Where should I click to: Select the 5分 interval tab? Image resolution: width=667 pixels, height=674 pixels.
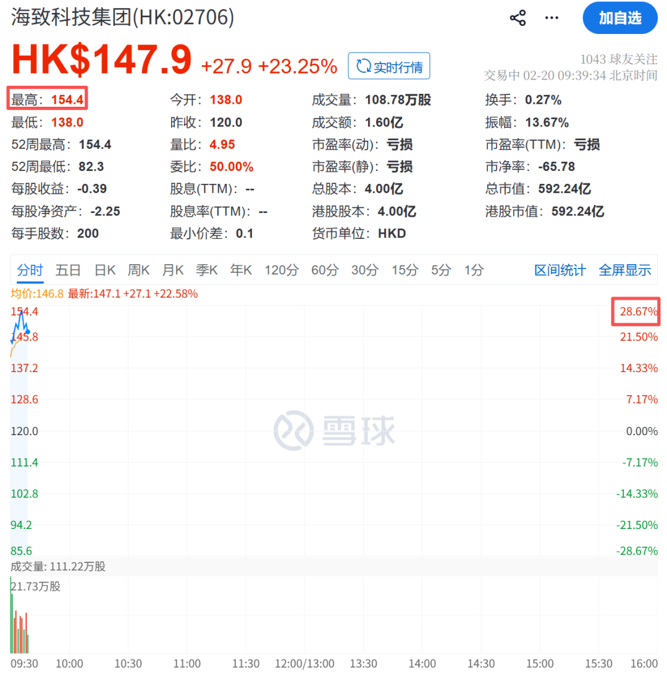point(441,269)
